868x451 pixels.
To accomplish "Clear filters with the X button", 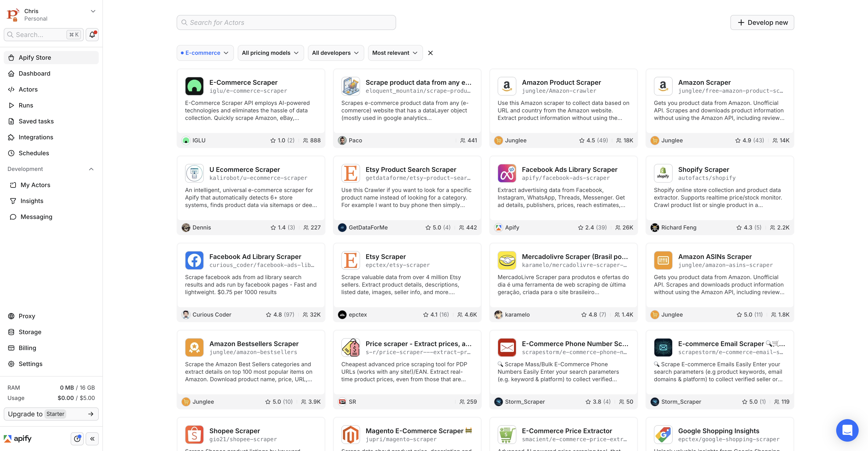I will click(430, 53).
